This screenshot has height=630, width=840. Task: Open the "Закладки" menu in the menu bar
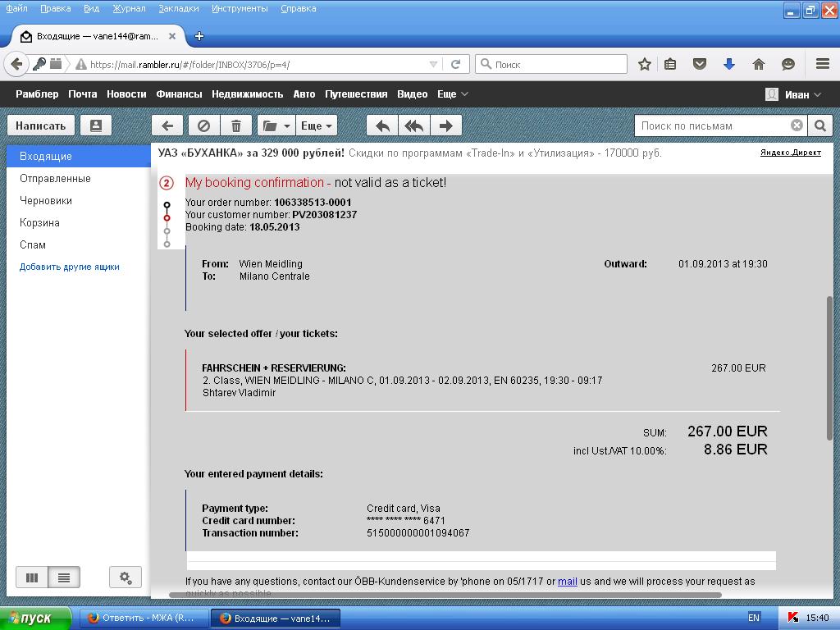[x=178, y=8]
